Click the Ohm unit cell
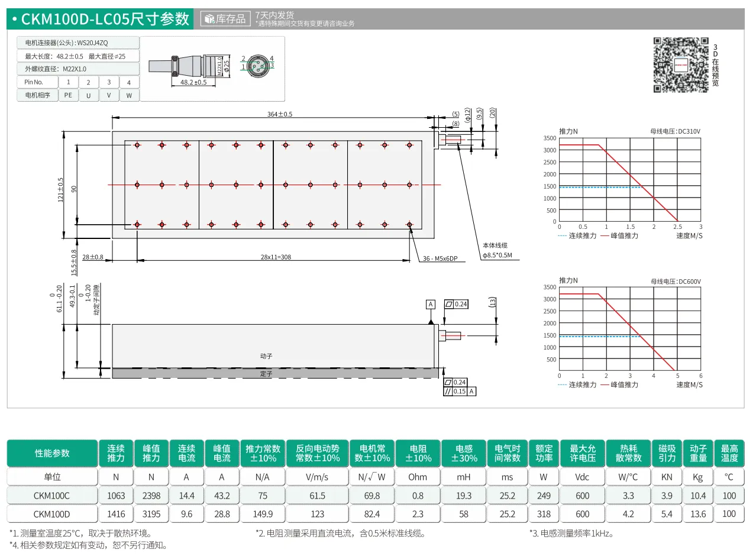The image size is (756, 556). (x=418, y=477)
